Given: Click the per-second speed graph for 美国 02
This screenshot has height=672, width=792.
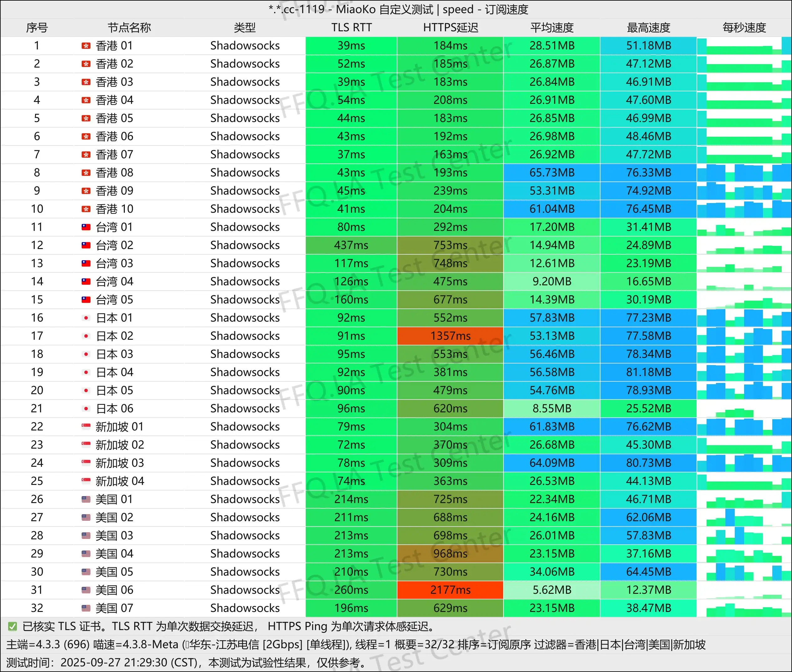Looking at the screenshot, I should click(744, 517).
